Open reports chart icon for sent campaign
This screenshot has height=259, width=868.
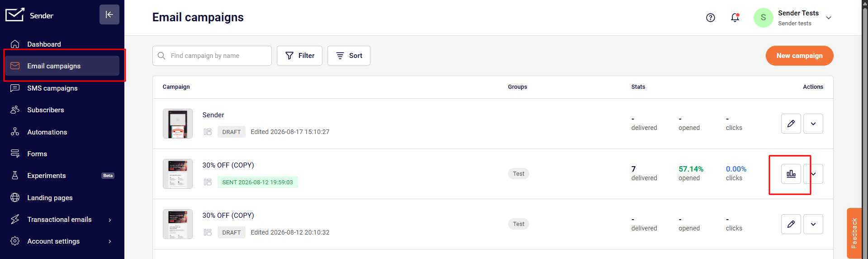click(x=791, y=174)
